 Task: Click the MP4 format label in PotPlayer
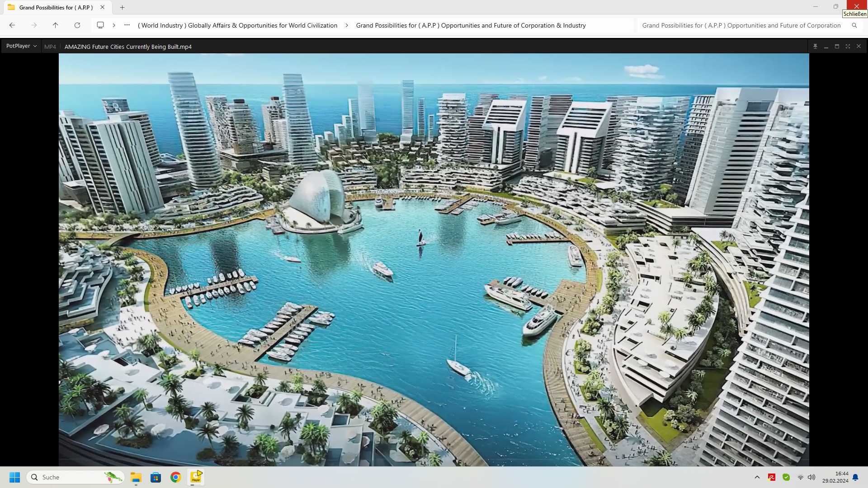point(50,47)
